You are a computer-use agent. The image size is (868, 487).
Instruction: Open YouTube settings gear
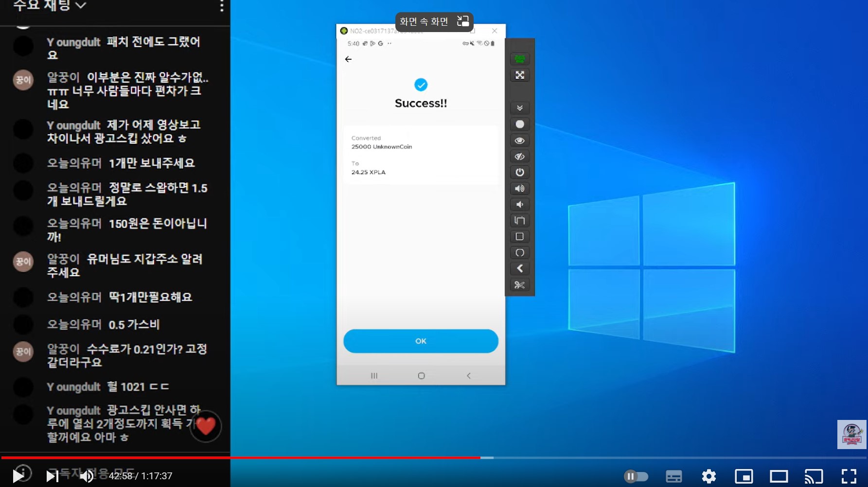click(x=709, y=476)
